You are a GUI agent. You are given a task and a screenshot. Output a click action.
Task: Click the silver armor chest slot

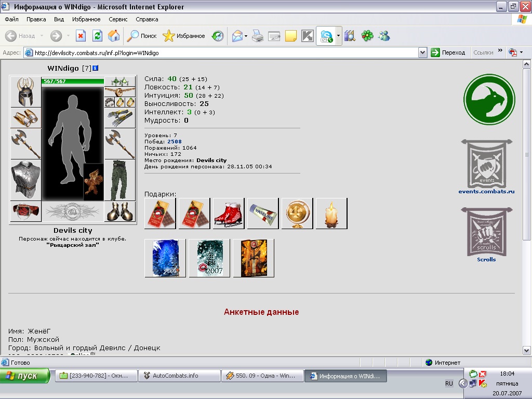click(x=26, y=180)
